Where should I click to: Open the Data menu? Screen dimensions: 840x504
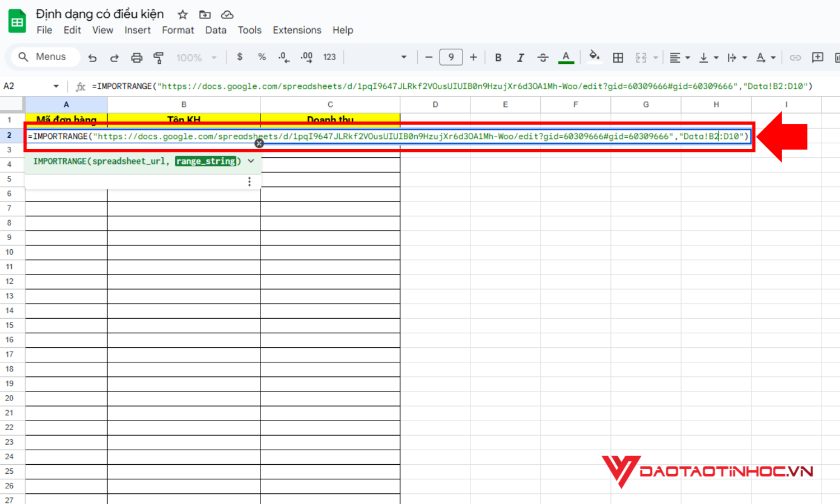216,30
